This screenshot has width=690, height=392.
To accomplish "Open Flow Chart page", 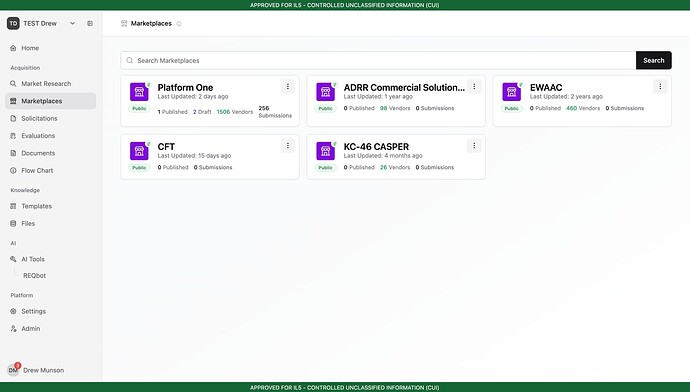I will (51, 170).
